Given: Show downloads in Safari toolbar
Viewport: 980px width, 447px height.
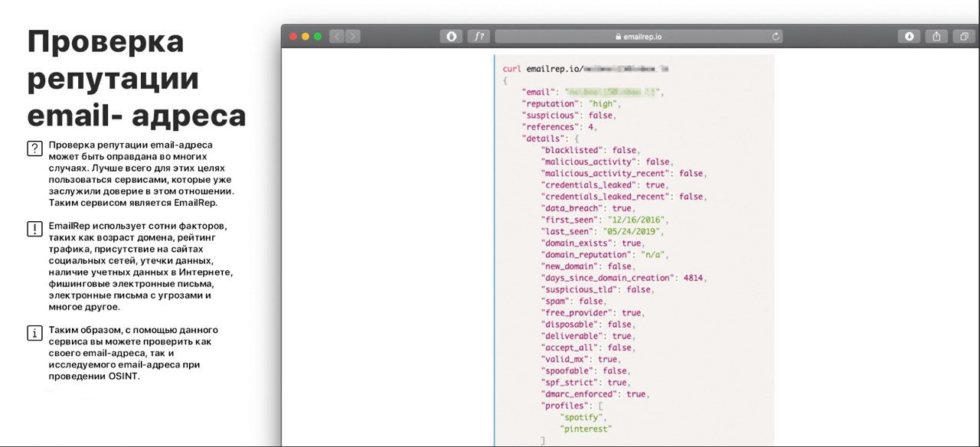Looking at the screenshot, I should [x=909, y=36].
